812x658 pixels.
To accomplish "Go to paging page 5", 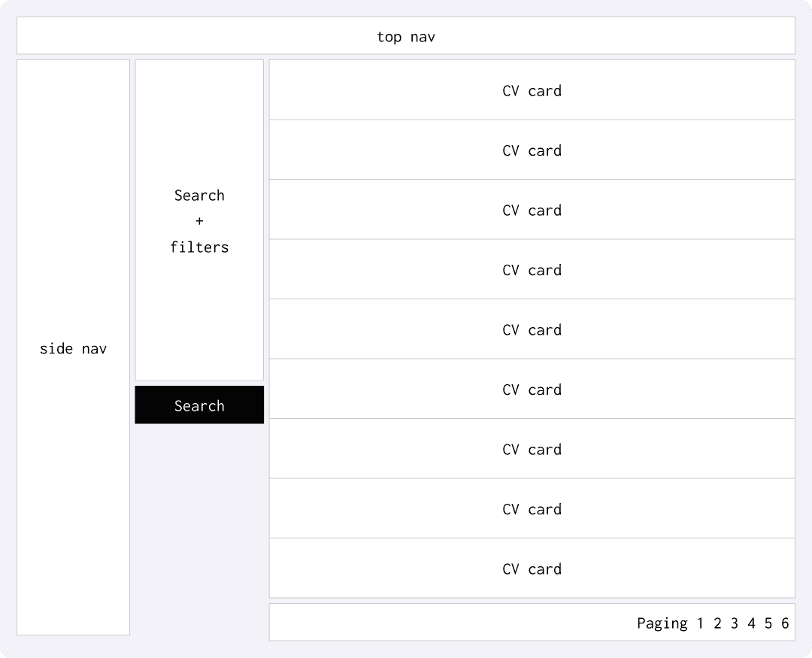I will [768, 623].
